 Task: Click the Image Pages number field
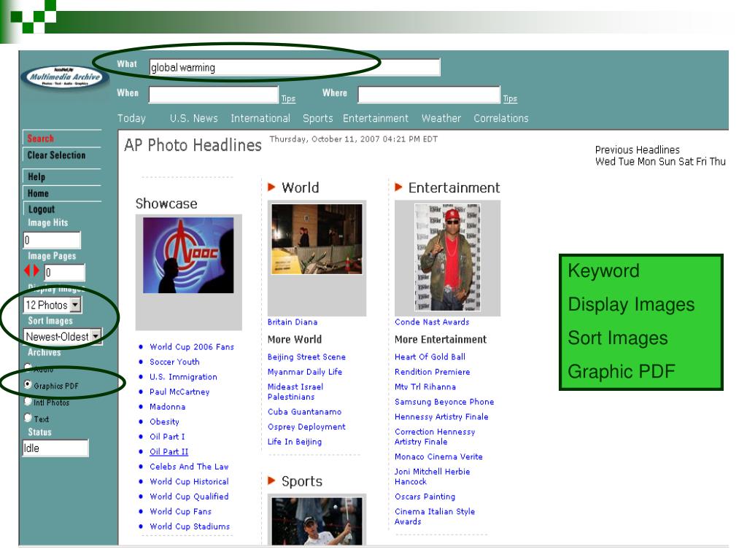click(x=65, y=273)
